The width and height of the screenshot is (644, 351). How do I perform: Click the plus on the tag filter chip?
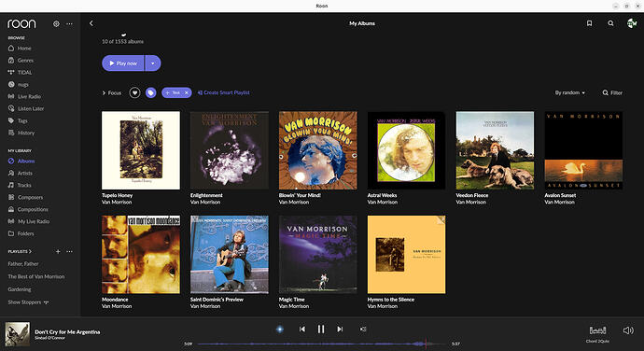pos(167,93)
